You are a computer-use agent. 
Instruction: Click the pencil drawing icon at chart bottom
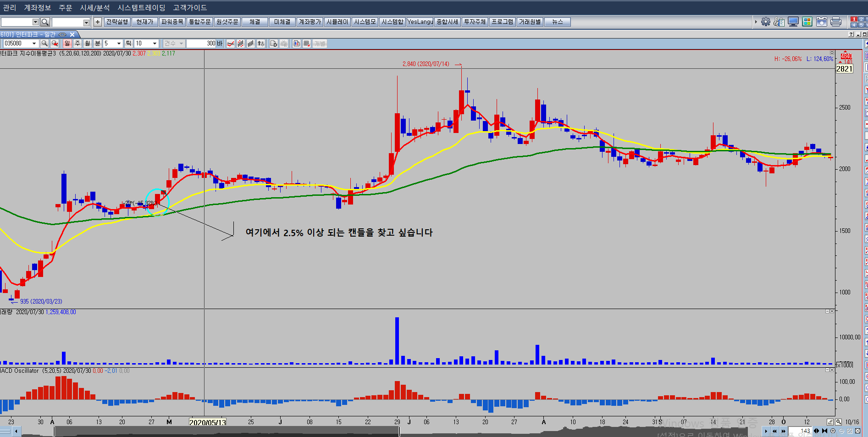click(x=830, y=422)
